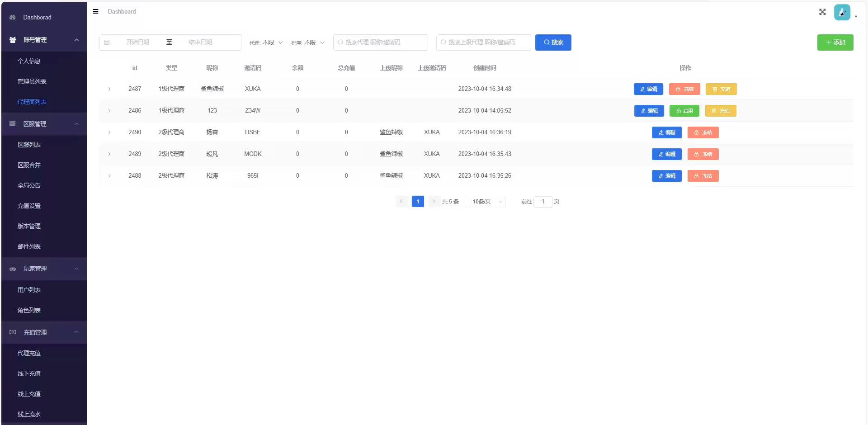Expand row 2490 details arrow

(109, 132)
